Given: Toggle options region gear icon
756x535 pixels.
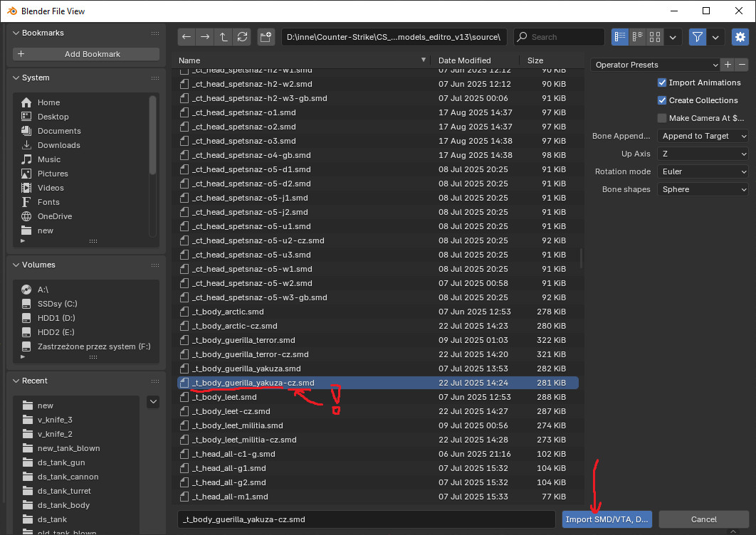Looking at the screenshot, I should 740,37.
